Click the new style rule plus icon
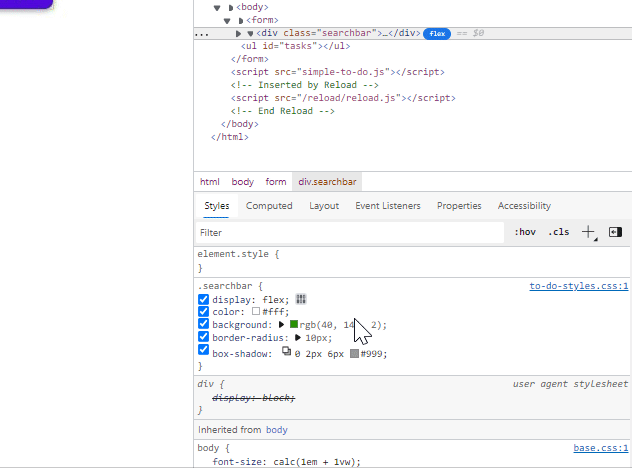The image size is (632, 468). click(588, 232)
